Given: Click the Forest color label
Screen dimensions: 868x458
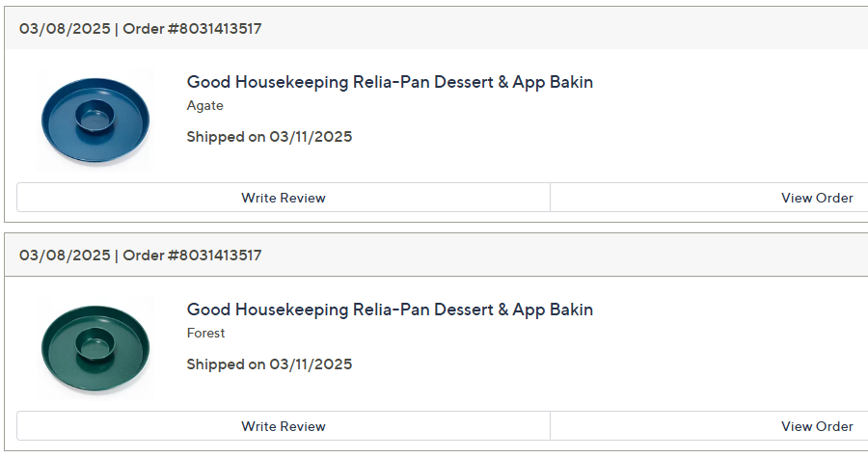Looking at the screenshot, I should pos(205,334).
